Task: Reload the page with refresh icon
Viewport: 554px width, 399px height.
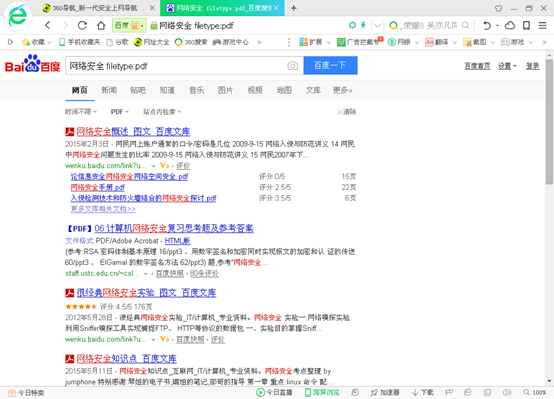Action: (82, 25)
